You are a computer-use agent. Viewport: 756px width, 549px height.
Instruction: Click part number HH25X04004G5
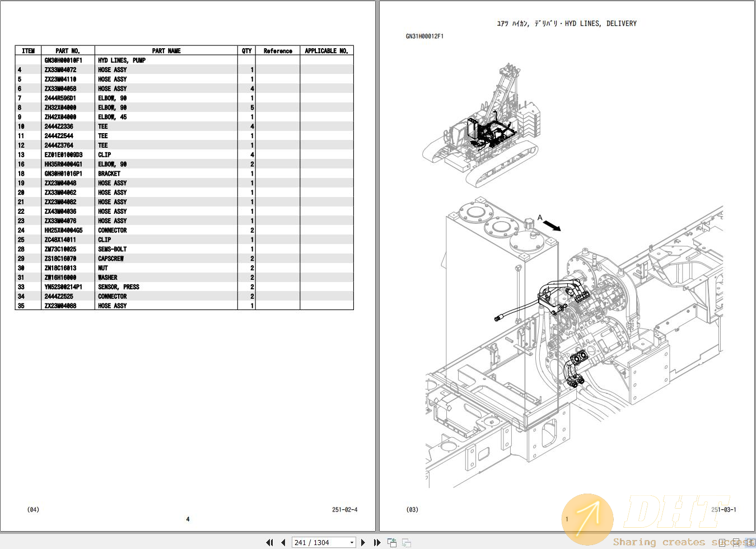coord(63,231)
